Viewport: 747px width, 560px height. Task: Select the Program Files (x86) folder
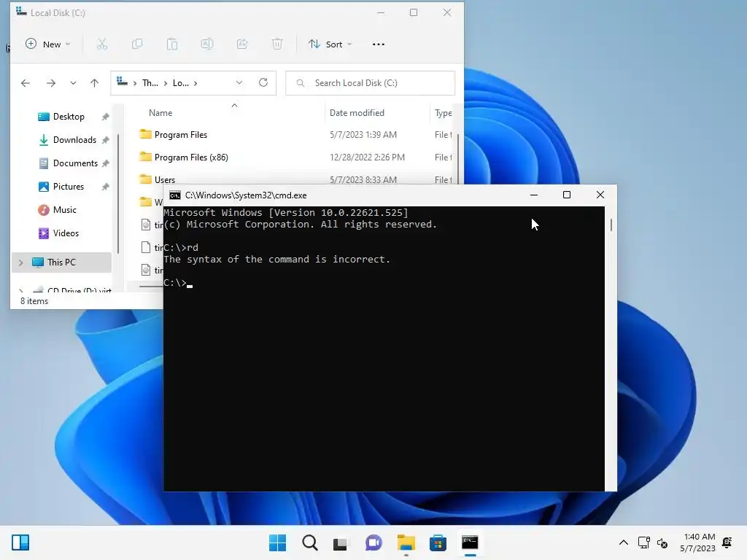pyautogui.click(x=191, y=157)
